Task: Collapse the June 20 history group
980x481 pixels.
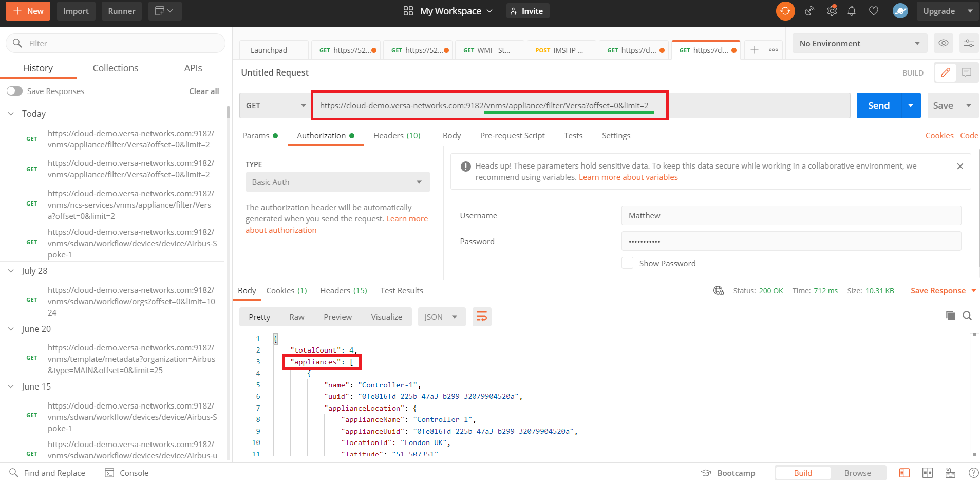Action: (11, 329)
